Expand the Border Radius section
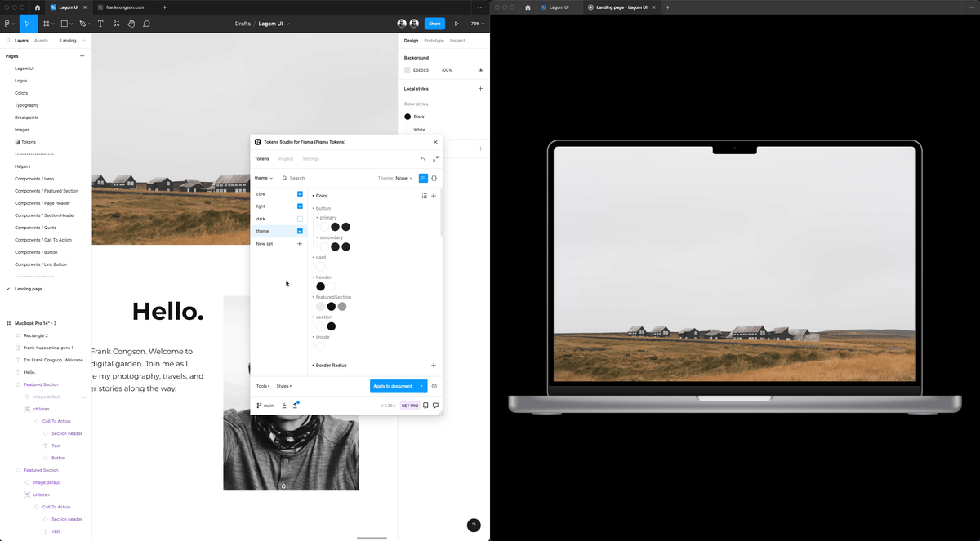Viewport: 980px width, 541px height. 329,366
